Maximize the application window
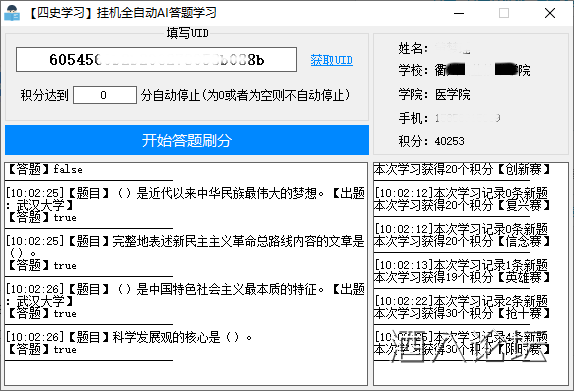This screenshot has height=391, width=574. [504, 13]
